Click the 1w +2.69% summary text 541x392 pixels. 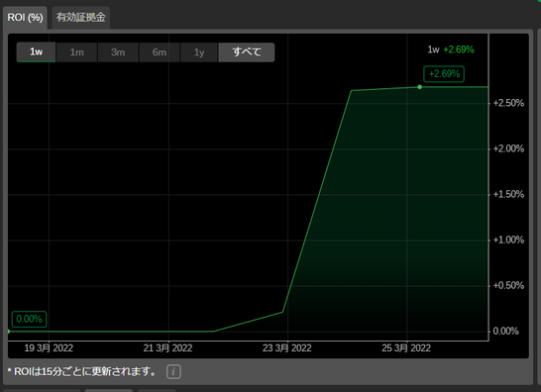[x=451, y=49]
